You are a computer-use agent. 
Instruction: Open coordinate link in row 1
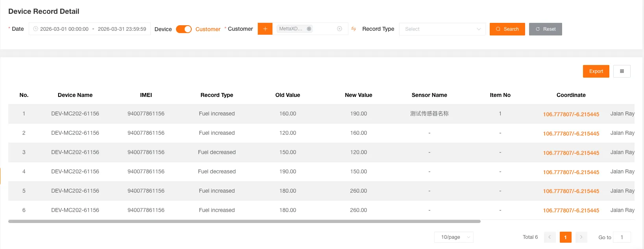[571, 114]
